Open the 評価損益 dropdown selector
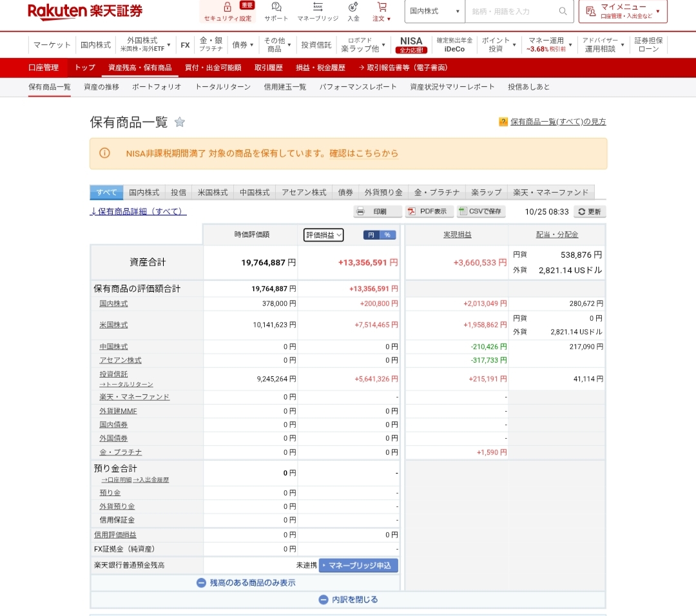The width and height of the screenshot is (696, 616). tap(323, 235)
